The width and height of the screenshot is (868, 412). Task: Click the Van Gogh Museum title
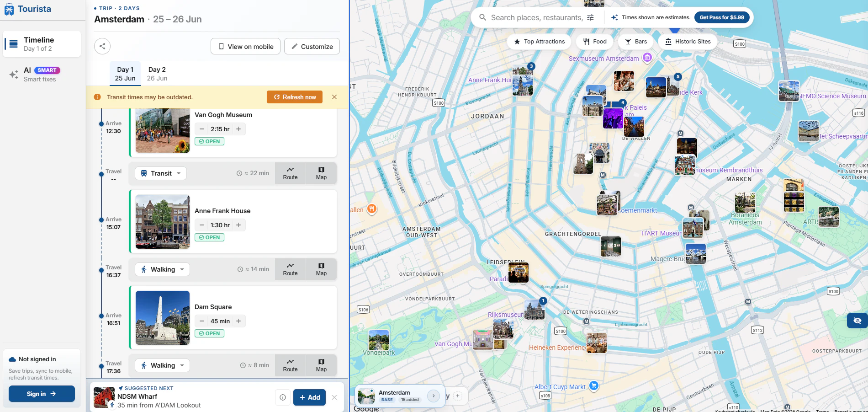(x=223, y=115)
